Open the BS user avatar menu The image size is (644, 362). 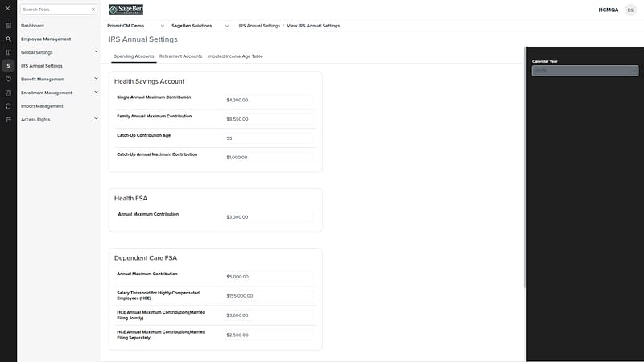point(630,10)
